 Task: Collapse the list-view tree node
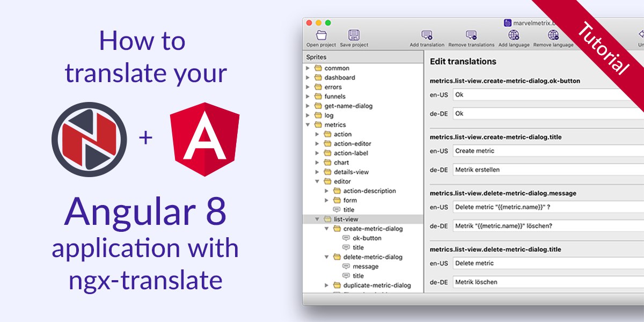[317, 219]
